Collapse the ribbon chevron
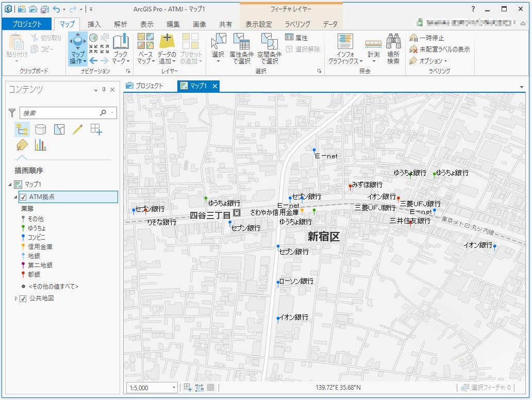The width and height of the screenshot is (532, 400). coord(523,23)
